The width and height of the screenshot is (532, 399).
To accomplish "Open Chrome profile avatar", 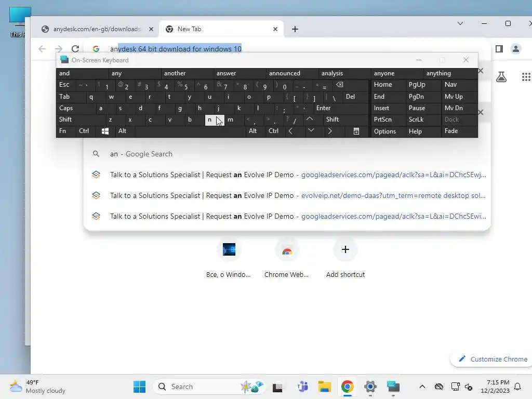I will [516, 49].
